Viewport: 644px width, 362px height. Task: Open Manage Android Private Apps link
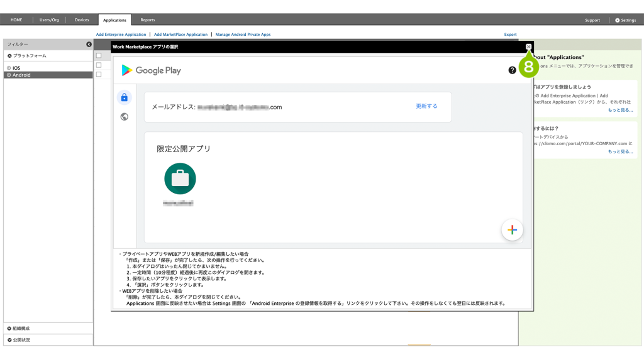pyautogui.click(x=243, y=35)
